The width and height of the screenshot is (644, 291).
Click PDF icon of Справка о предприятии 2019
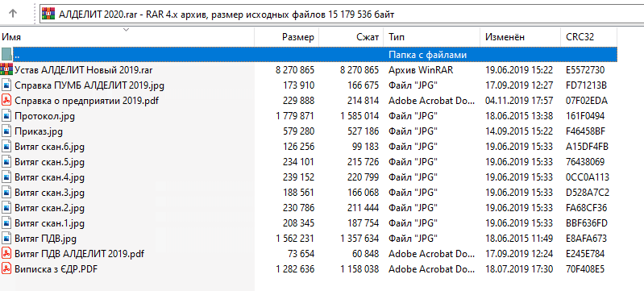tap(6, 100)
